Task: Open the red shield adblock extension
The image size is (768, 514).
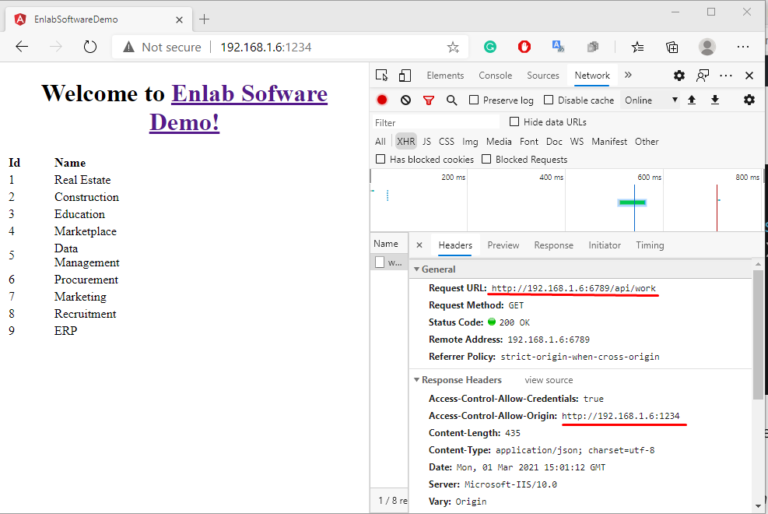Action: click(524, 47)
